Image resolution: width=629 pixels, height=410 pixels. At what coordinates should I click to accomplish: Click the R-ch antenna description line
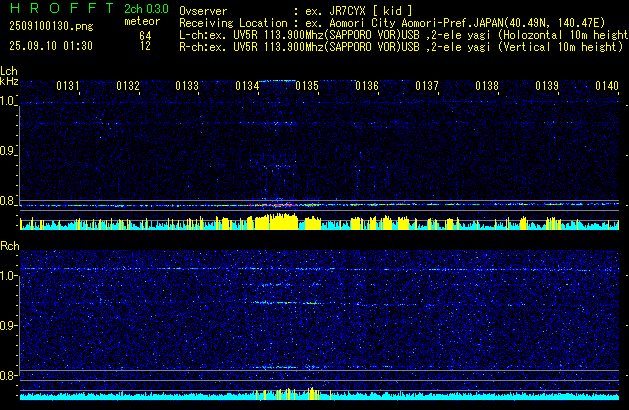401,47
